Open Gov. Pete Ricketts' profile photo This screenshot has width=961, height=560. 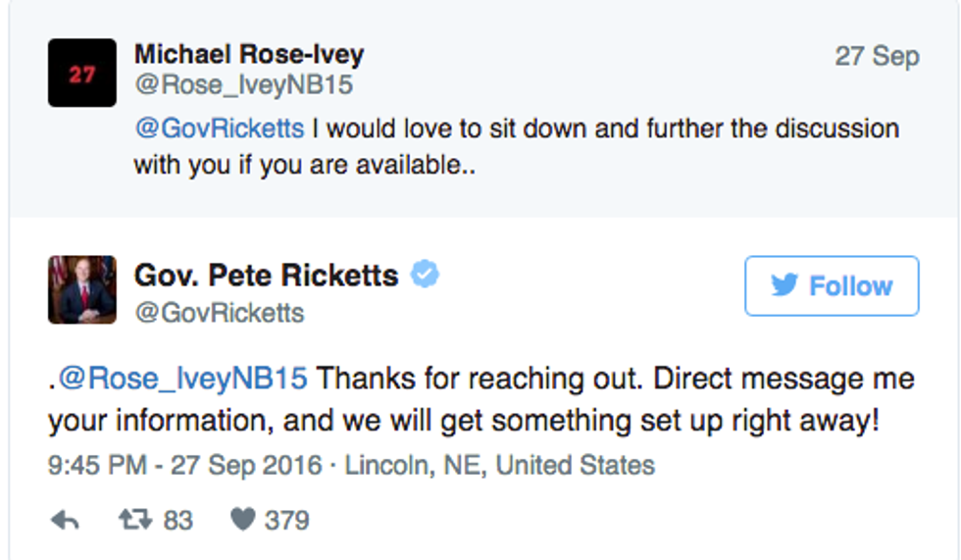tap(82, 290)
